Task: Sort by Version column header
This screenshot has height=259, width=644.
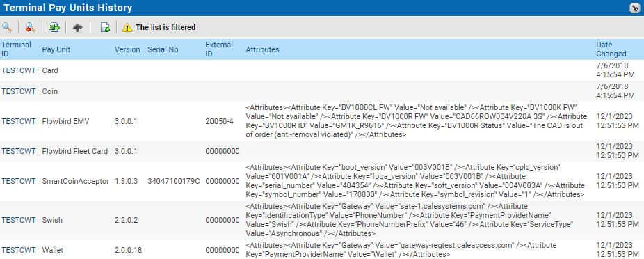Action: pyautogui.click(x=127, y=49)
